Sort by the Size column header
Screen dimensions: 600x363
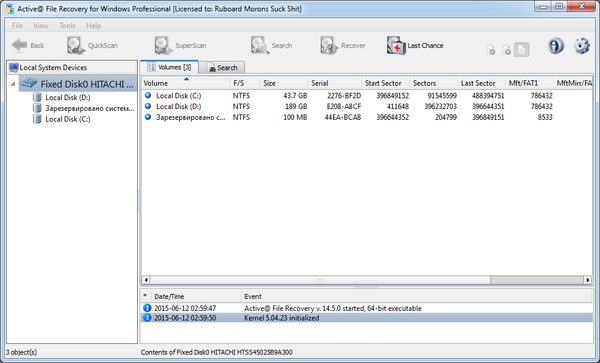[x=284, y=83]
